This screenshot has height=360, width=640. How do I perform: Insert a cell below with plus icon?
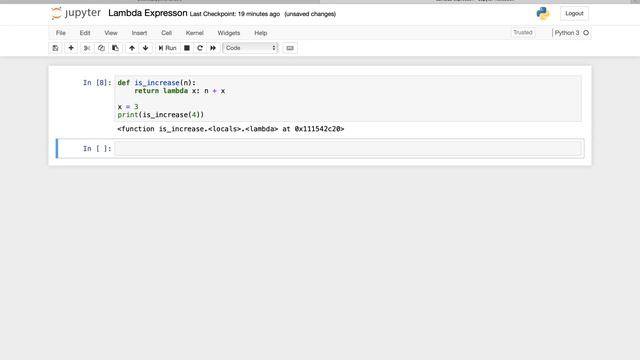coord(71,48)
